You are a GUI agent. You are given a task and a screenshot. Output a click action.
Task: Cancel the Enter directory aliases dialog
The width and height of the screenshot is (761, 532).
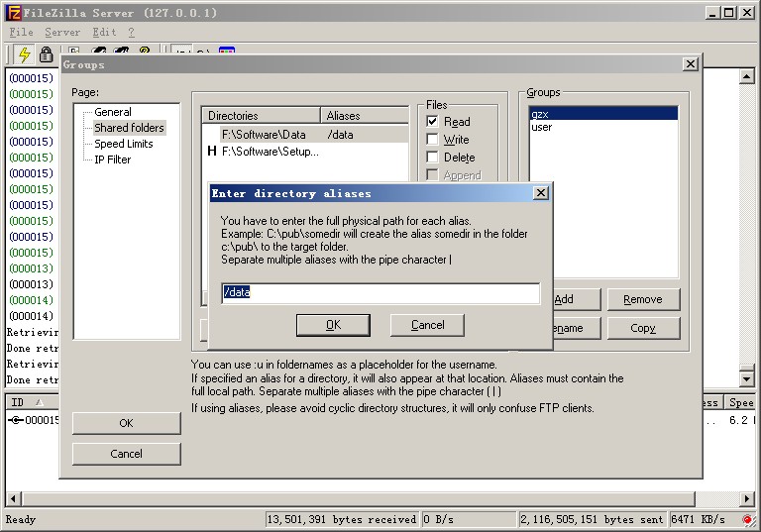coord(427,325)
